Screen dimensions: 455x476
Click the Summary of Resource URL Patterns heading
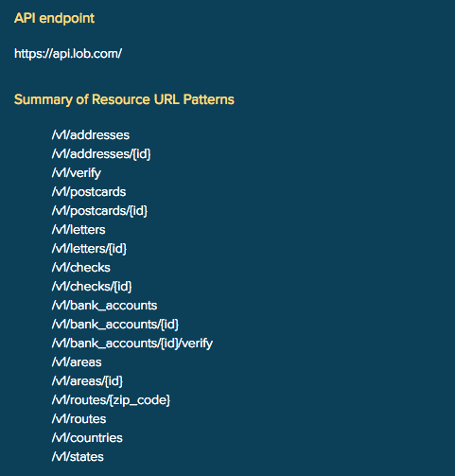click(124, 99)
